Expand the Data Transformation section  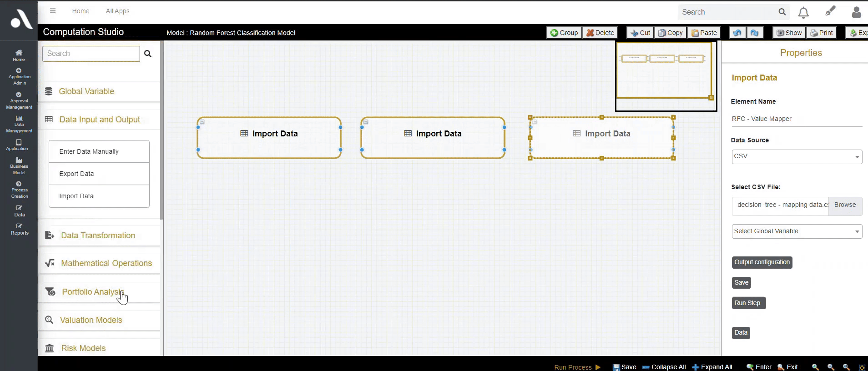pos(98,236)
